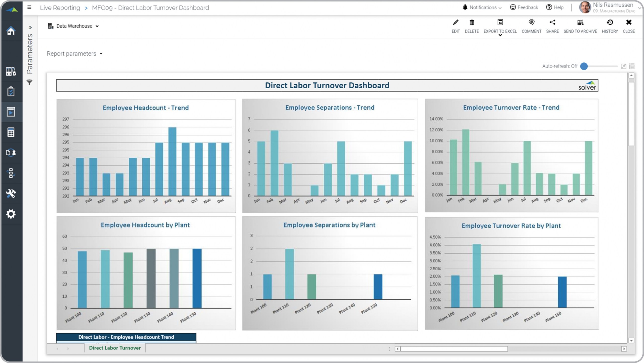Open report History
The width and height of the screenshot is (644, 363).
click(610, 23)
